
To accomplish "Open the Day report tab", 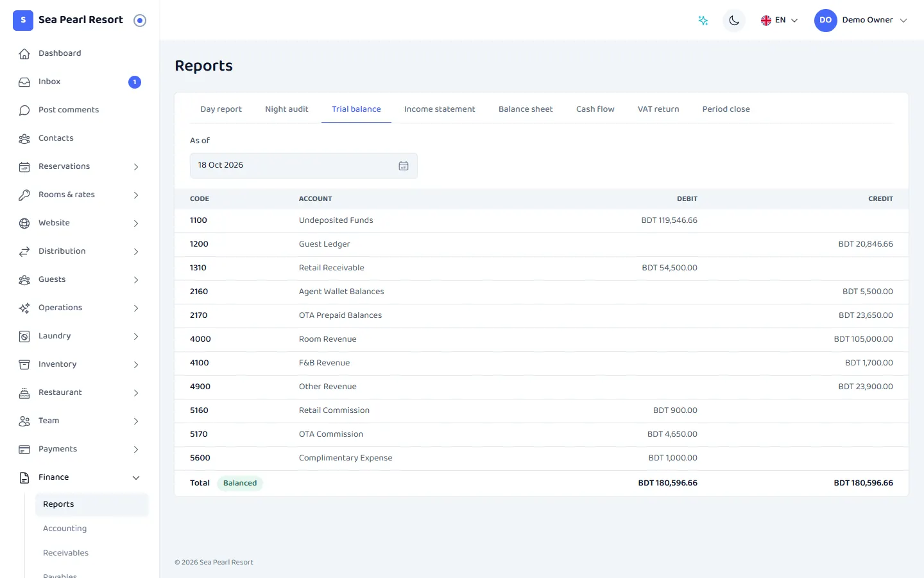I will tap(221, 109).
